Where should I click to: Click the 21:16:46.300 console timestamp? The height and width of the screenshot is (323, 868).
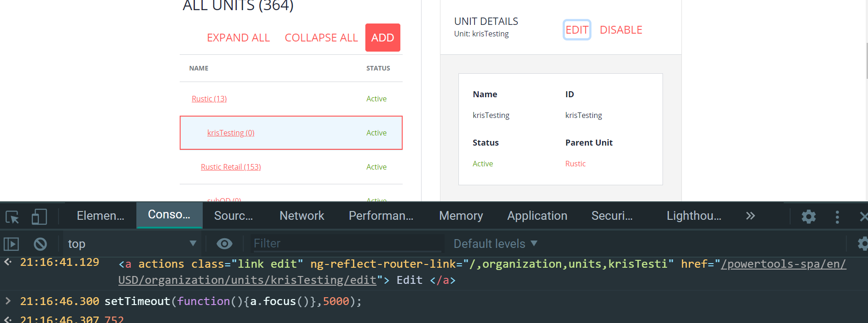pos(59,301)
